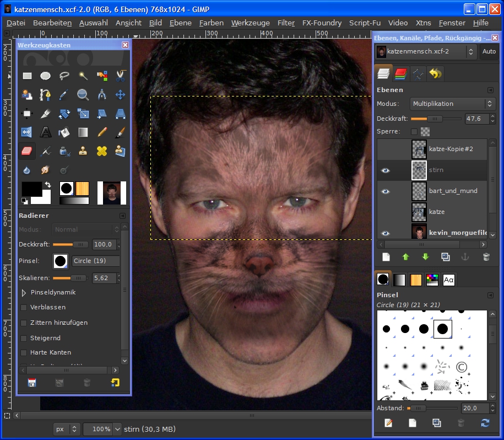
Task: Select the Scissors Select tool
Action: (120, 76)
